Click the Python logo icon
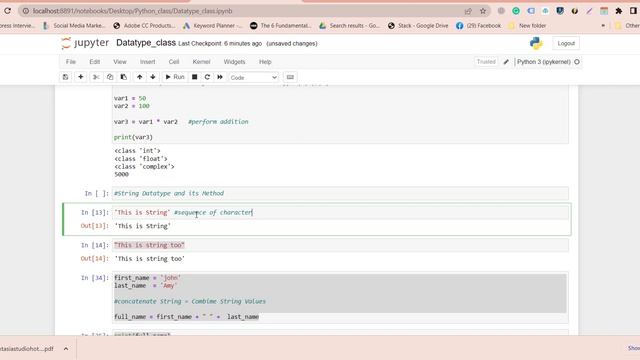This screenshot has height=360, width=640. pyautogui.click(x=536, y=43)
